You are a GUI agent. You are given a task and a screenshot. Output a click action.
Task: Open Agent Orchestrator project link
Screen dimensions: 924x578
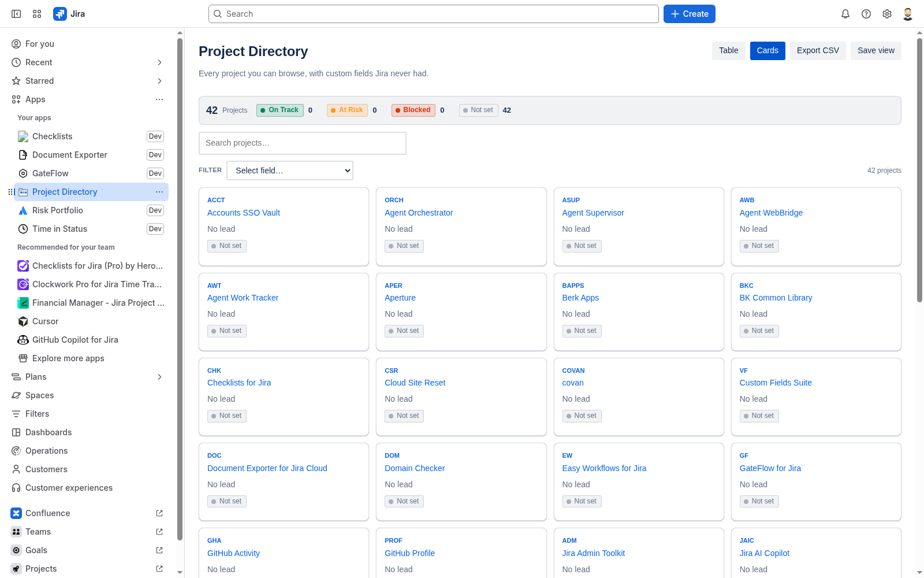coord(419,213)
